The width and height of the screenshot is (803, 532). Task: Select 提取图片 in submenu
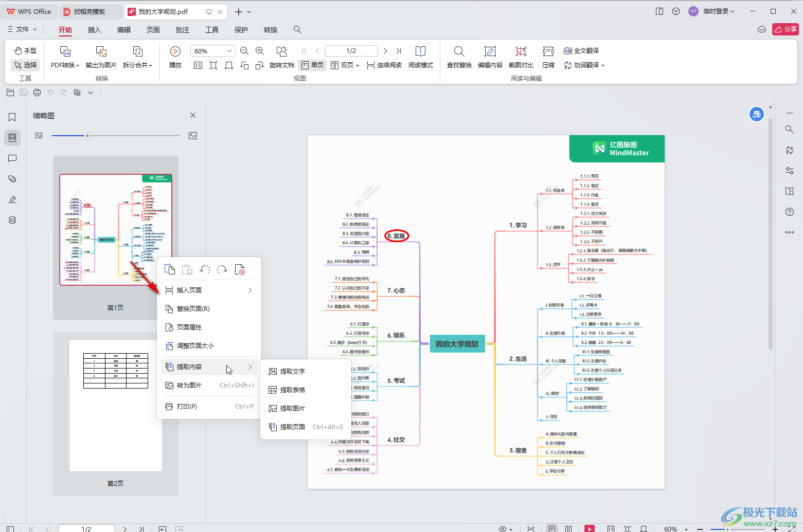tap(306, 409)
